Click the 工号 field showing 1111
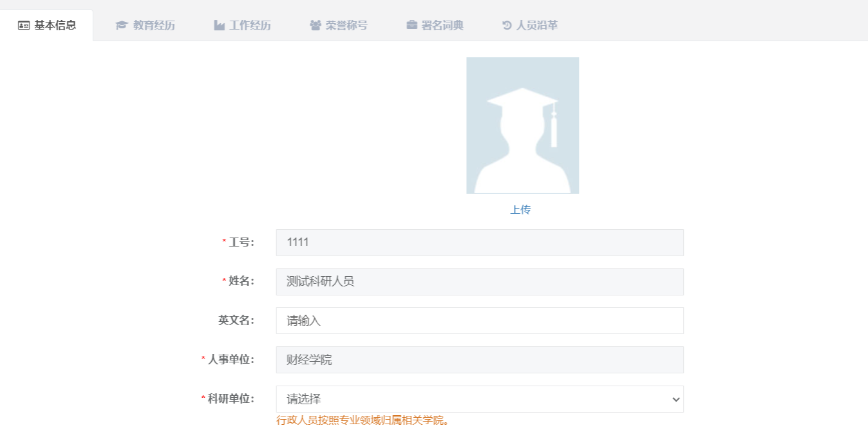 (479, 243)
